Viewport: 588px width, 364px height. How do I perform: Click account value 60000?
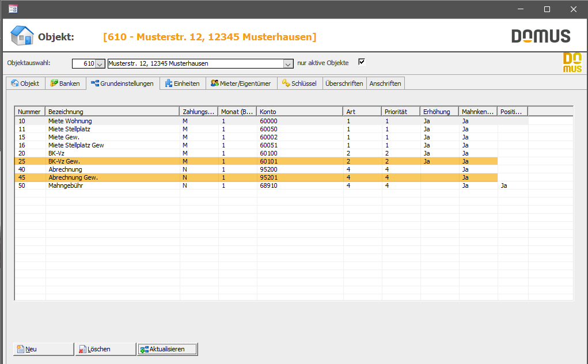(268, 121)
